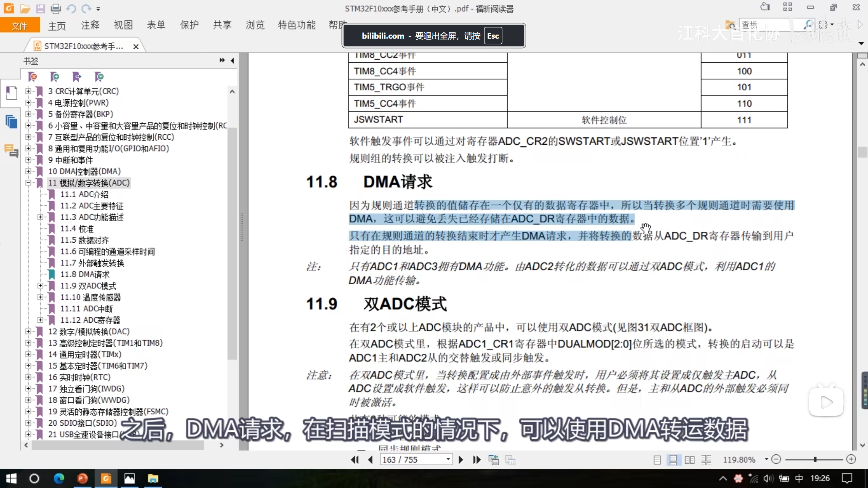The image size is (868, 488).
Task: Open the 视图 menu tab
Action: pyautogui.click(x=123, y=25)
